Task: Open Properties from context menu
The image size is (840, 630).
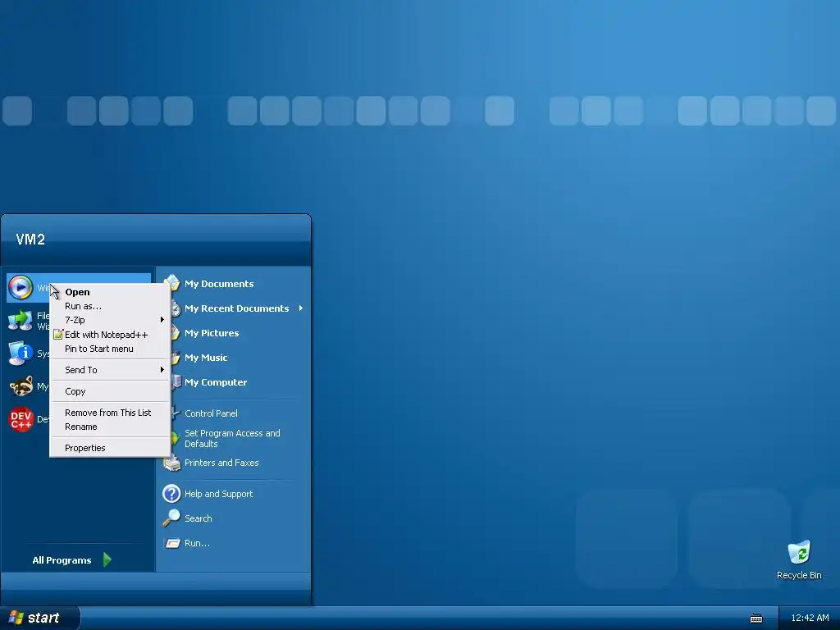Action: (x=110, y=448)
